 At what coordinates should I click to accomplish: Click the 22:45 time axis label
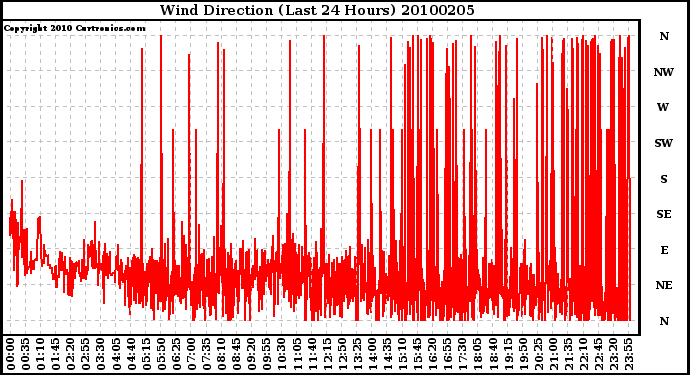point(598,355)
